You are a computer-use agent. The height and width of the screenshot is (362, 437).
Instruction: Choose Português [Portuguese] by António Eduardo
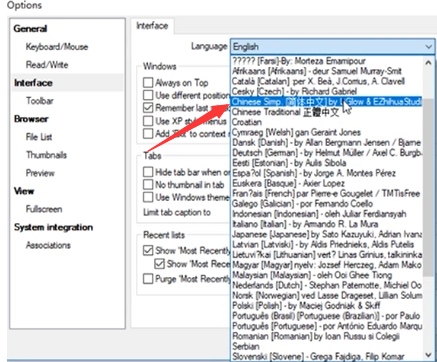point(327,326)
